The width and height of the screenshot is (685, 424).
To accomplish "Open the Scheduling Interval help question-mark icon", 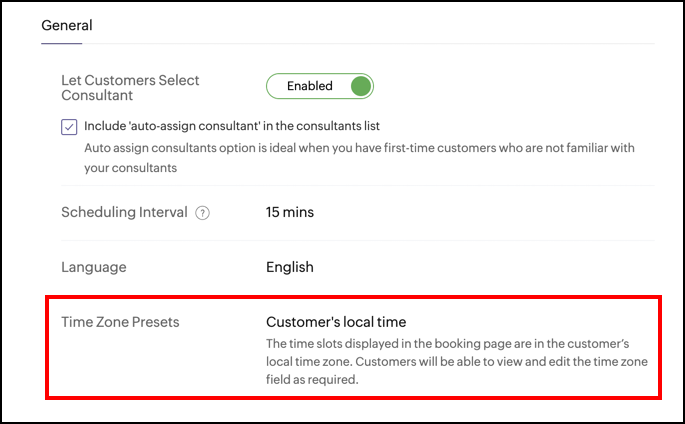I will point(202,213).
